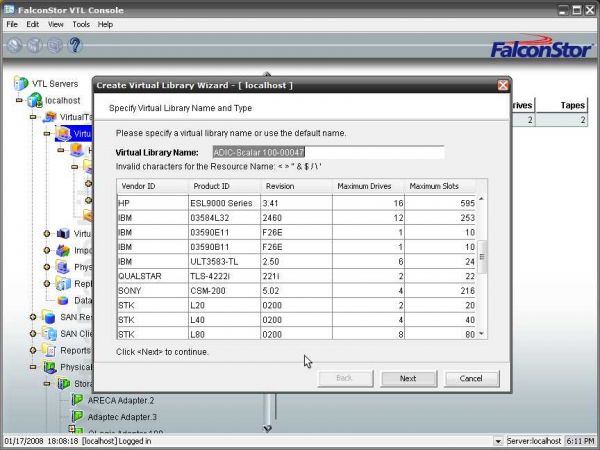The image size is (600, 450).
Task: Select the STK L80 row
Action: click(x=297, y=333)
